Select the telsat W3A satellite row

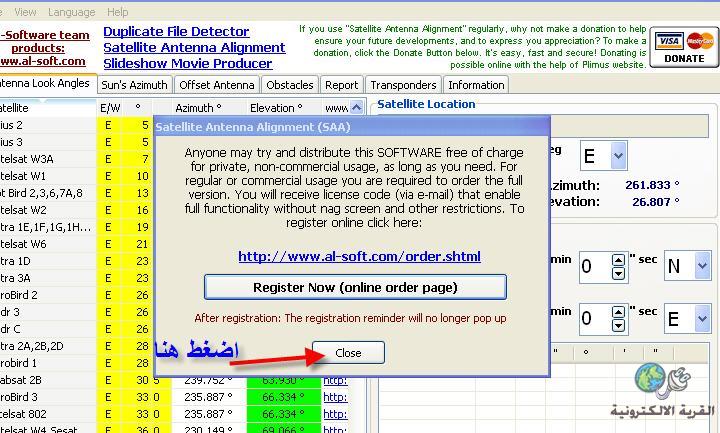point(76,159)
